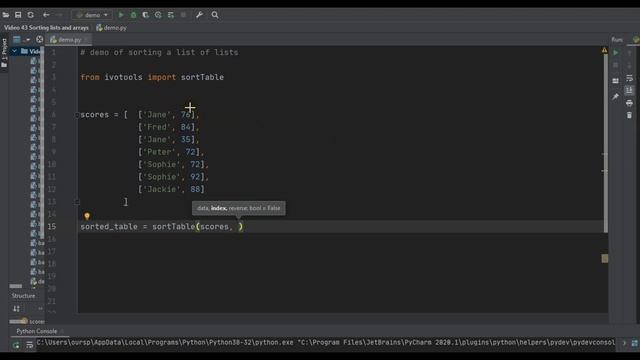640x360 pixels.
Task: Click the sorted_table variable on line 15
Action: coord(109,227)
